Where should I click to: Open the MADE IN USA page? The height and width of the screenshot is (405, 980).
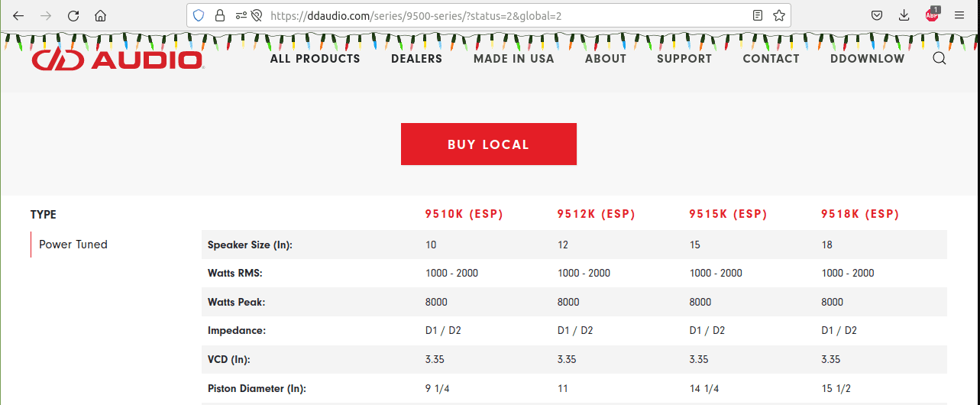pyautogui.click(x=514, y=59)
